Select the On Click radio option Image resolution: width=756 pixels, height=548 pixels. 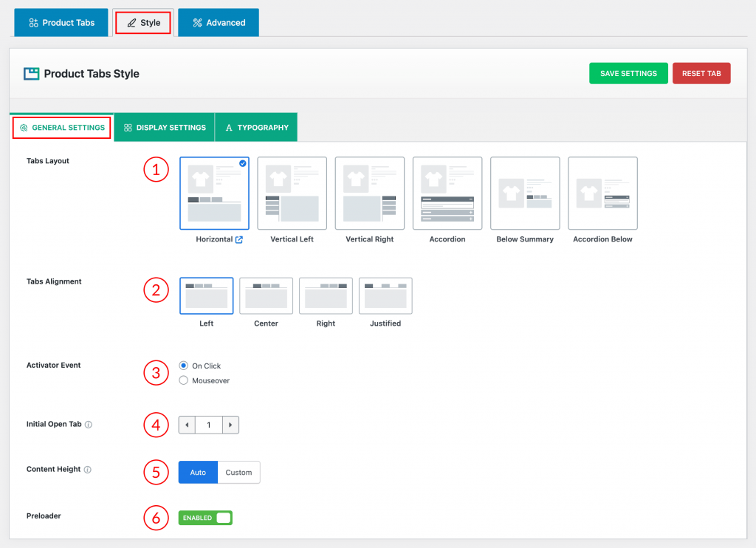pos(184,366)
